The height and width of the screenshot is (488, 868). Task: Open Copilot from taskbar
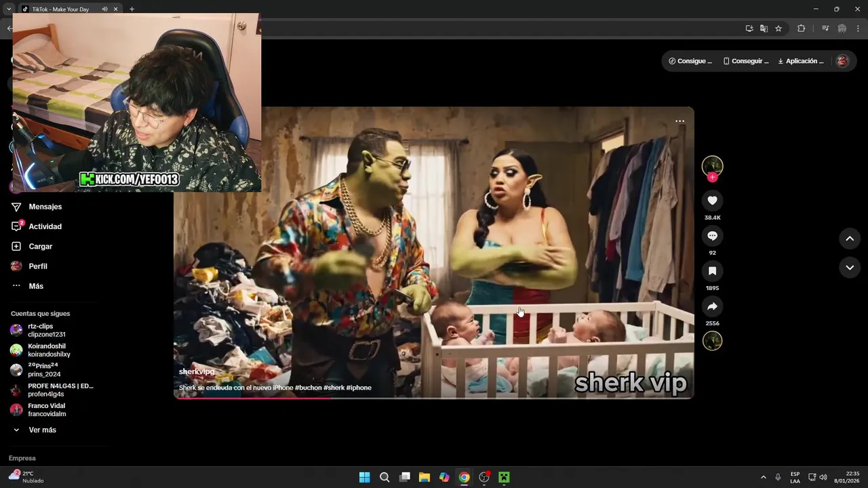point(444,477)
